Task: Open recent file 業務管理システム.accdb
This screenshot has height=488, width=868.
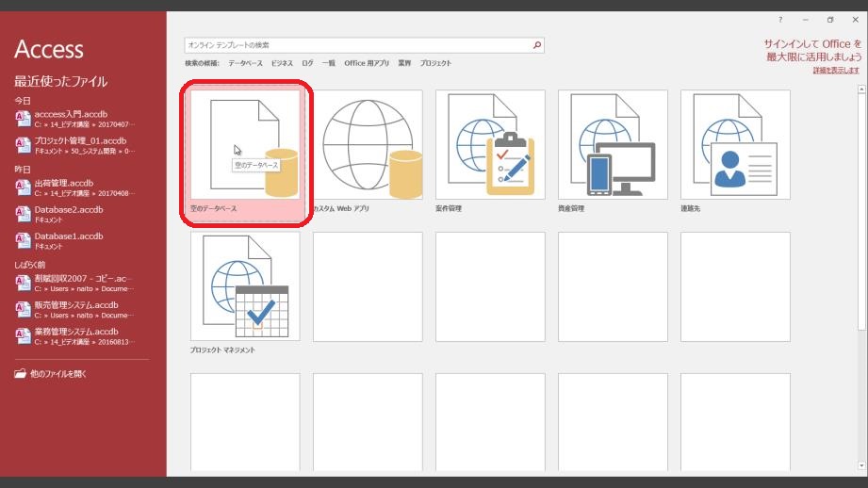Action: coord(74,336)
